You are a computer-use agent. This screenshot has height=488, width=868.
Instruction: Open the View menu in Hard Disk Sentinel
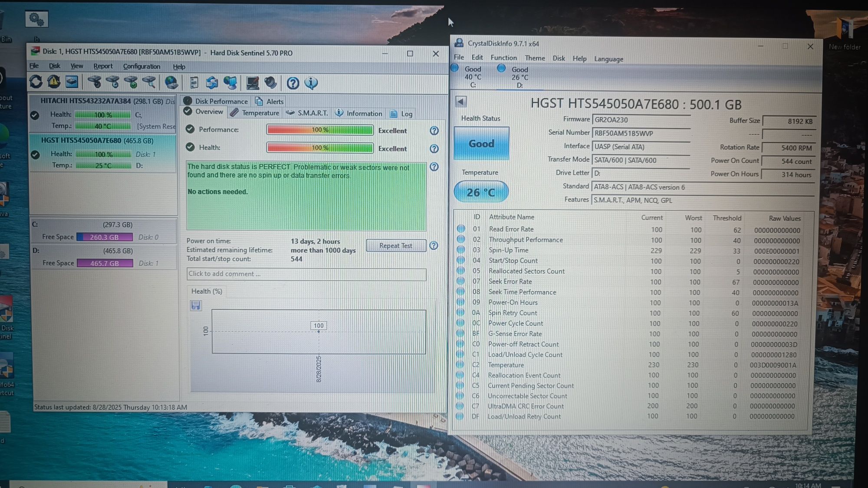pos(77,66)
